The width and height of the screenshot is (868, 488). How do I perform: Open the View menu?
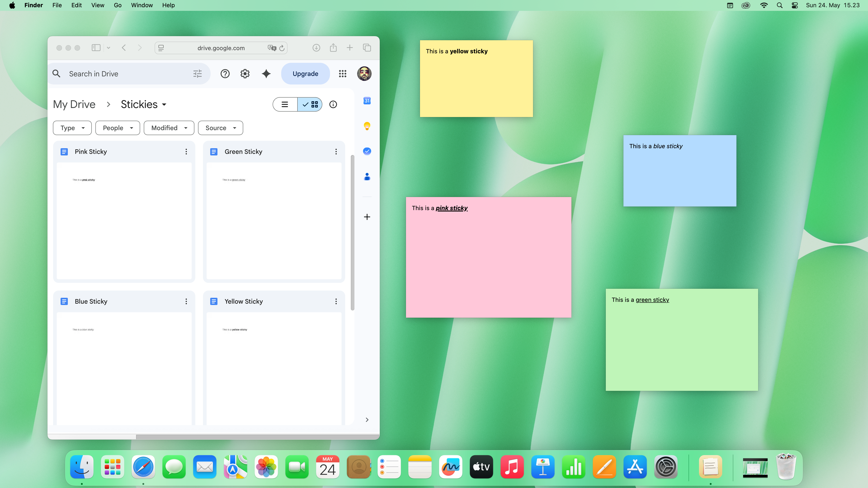(x=98, y=5)
